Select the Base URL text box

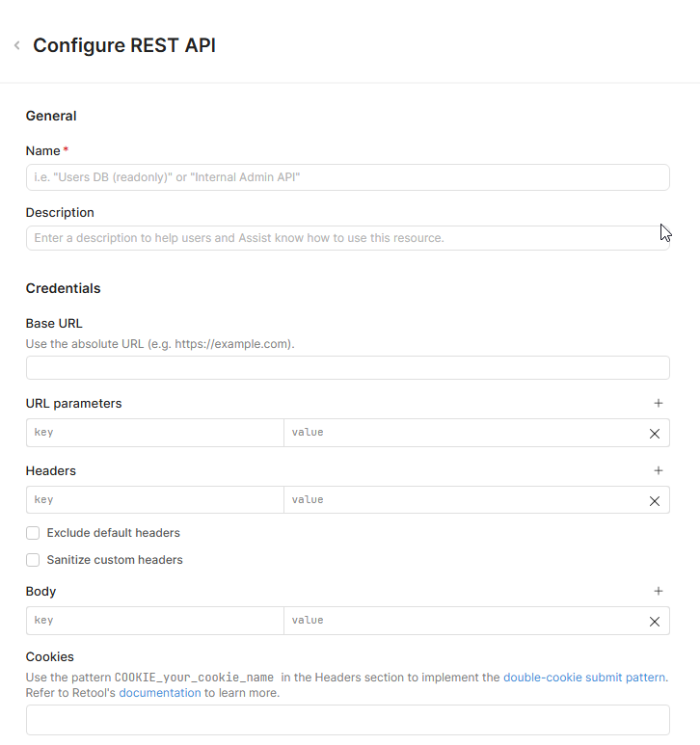tap(347, 367)
